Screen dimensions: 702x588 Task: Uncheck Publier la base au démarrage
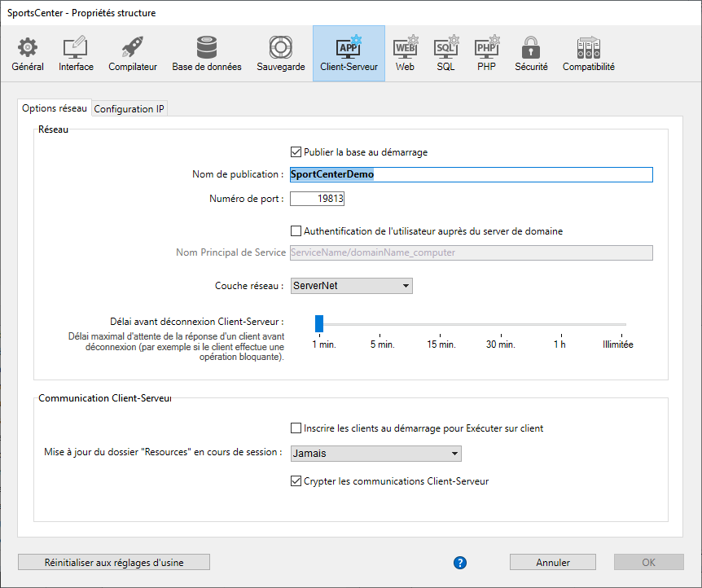click(x=296, y=151)
